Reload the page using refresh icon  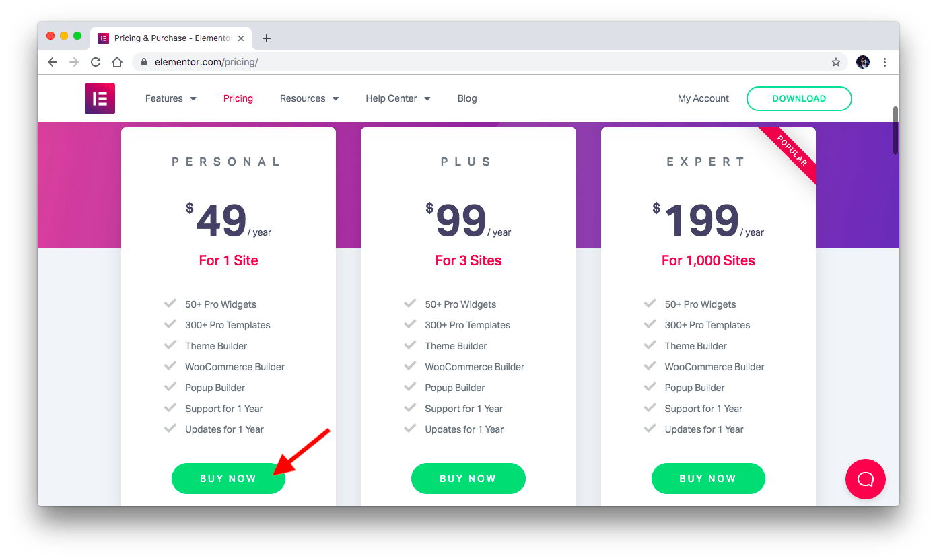pos(96,62)
